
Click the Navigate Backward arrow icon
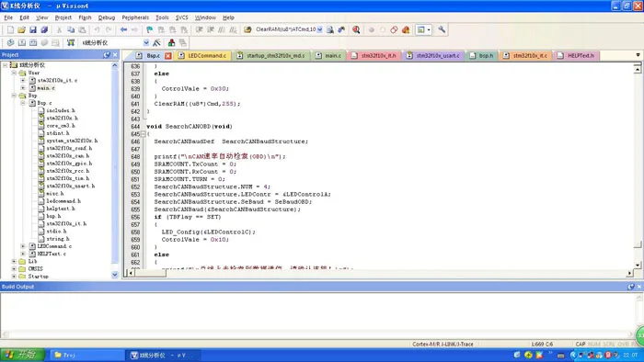click(x=123, y=30)
